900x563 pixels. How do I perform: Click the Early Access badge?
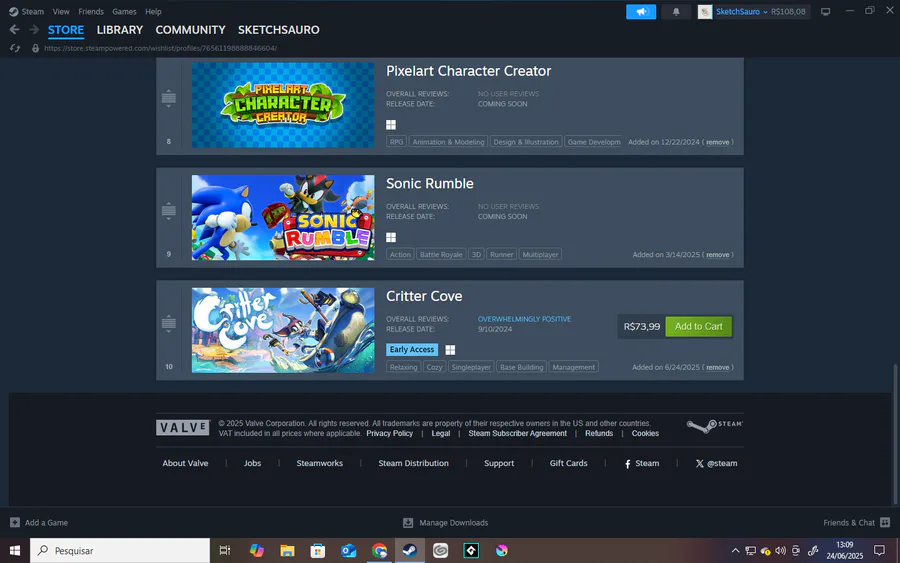click(412, 350)
